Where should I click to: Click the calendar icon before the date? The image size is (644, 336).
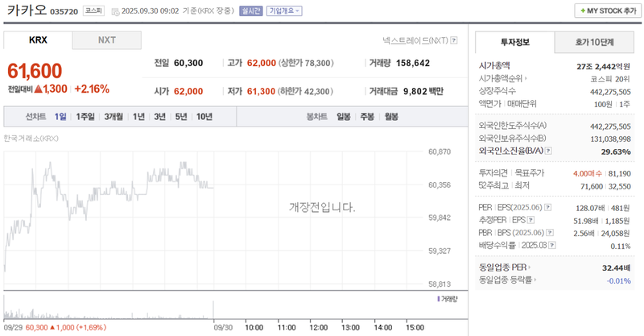(114, 11)
